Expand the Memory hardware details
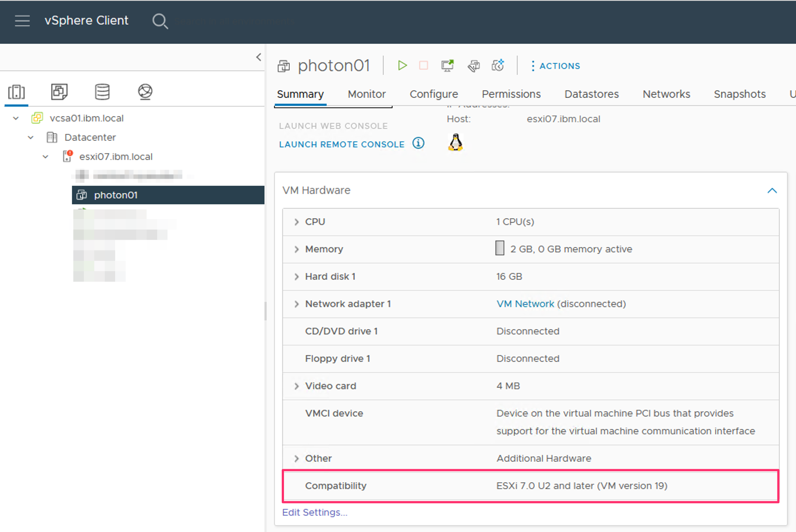This screenshot has width=796, height=532. [x=296, y=249]
